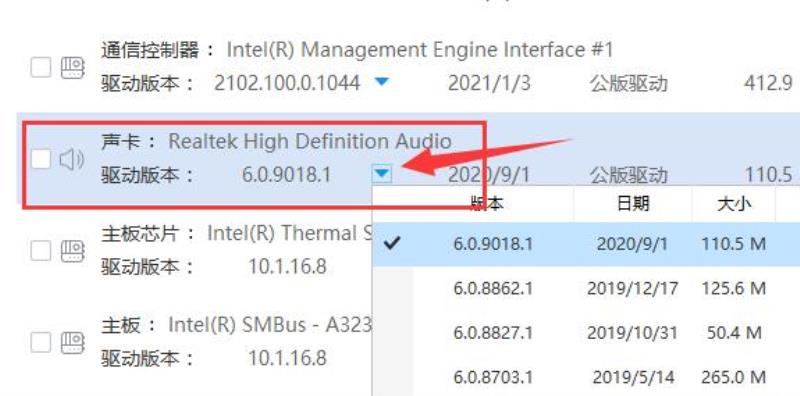Click the communication controller device icon
This screenshot has height=396, width=800.
tap(73, 68)
